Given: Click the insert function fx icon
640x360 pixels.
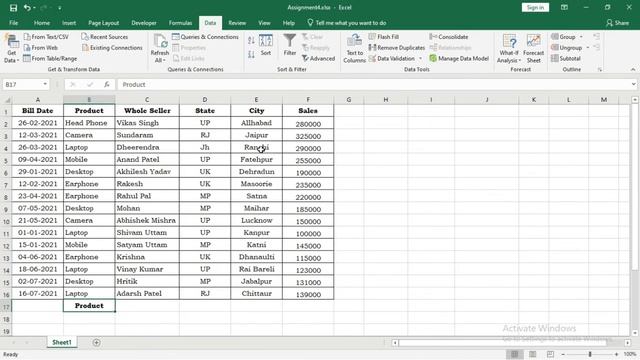Looking at the screenshot, I should click(107, 84).
